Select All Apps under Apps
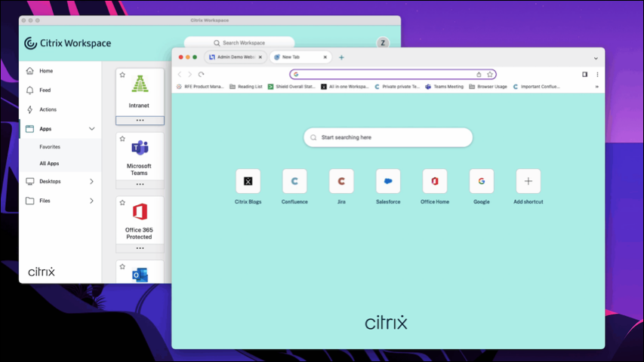Image resolution: width=644 pixels, height=362 pixels. point(49,164)
